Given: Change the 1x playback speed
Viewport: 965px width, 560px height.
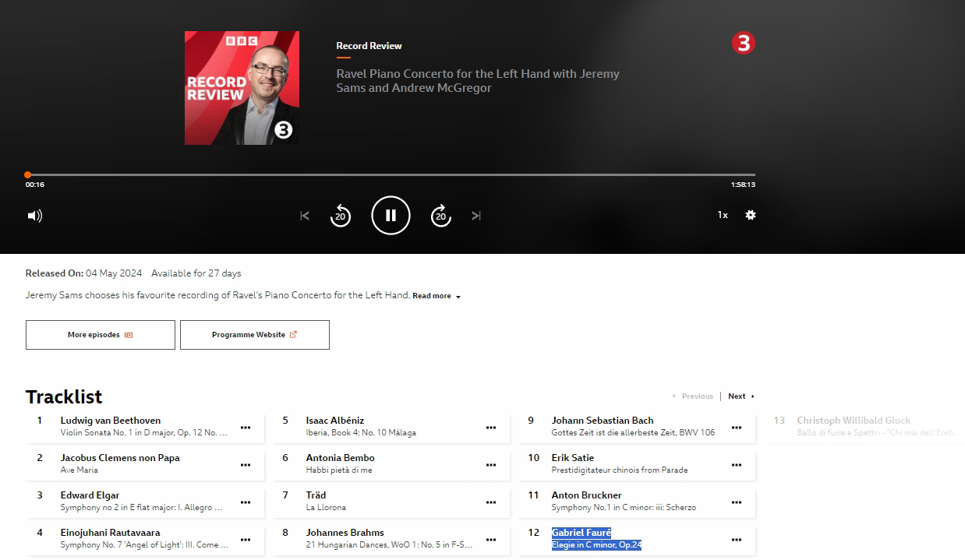Looking at the screenshot, I should point(723,215).
